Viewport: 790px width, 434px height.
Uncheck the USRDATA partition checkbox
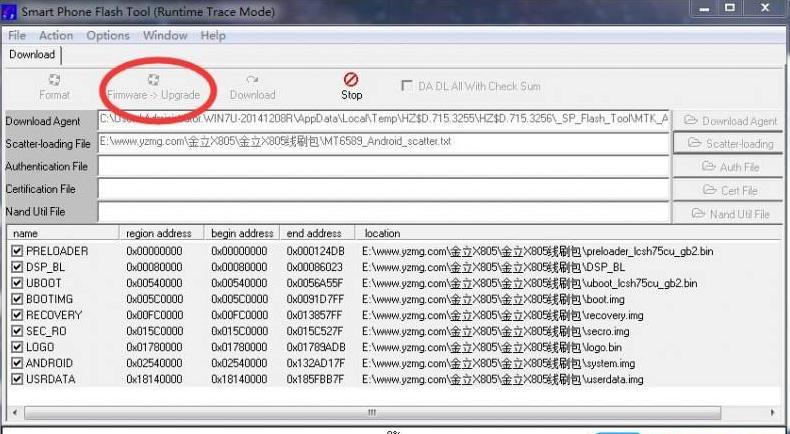(x=17, y=379)
